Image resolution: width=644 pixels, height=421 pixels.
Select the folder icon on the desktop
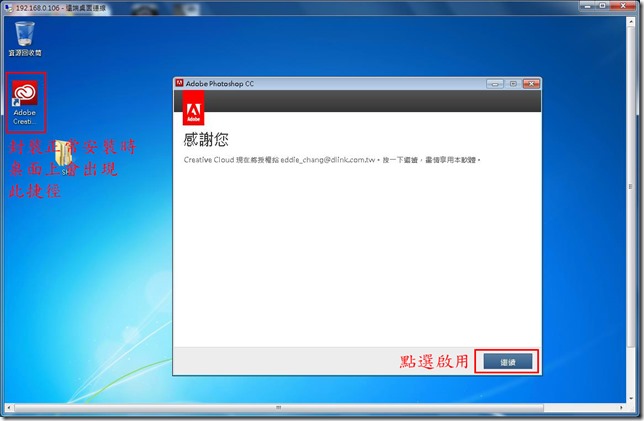click(x=64, y=158)
